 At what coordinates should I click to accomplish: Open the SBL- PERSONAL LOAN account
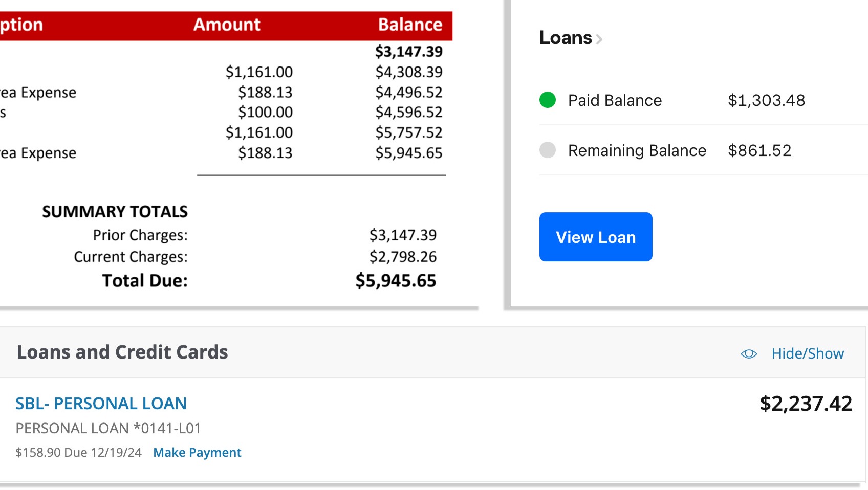pos(101,404)
